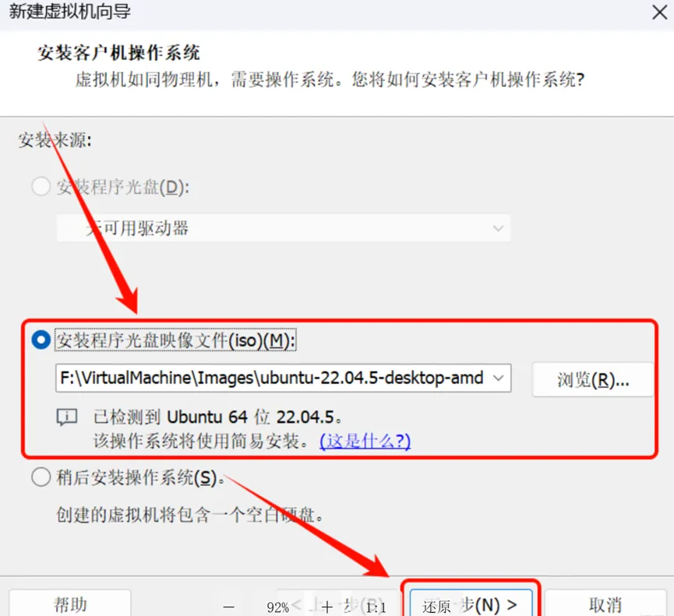Click the info bubble icon beside 已检测到

(67, 417)
